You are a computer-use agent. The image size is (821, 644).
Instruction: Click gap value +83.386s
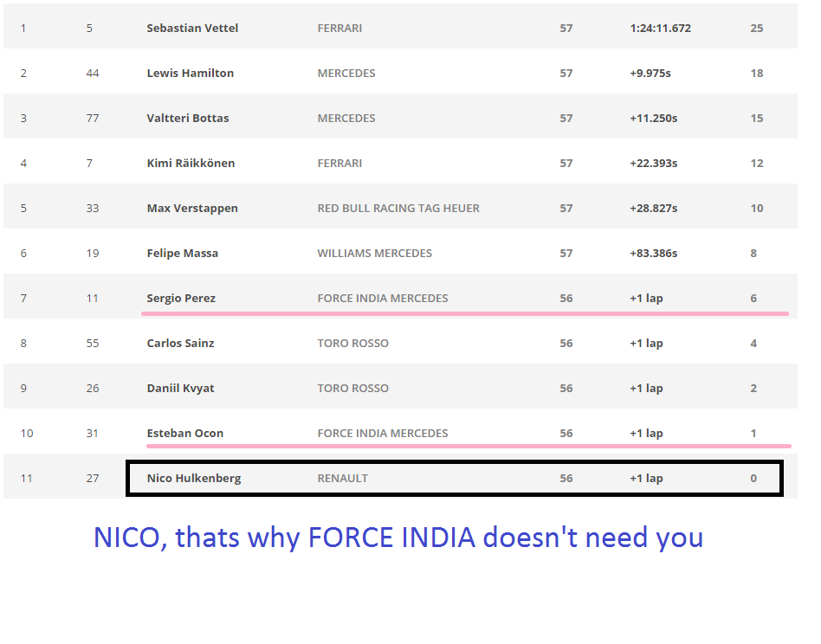(654, 254)
